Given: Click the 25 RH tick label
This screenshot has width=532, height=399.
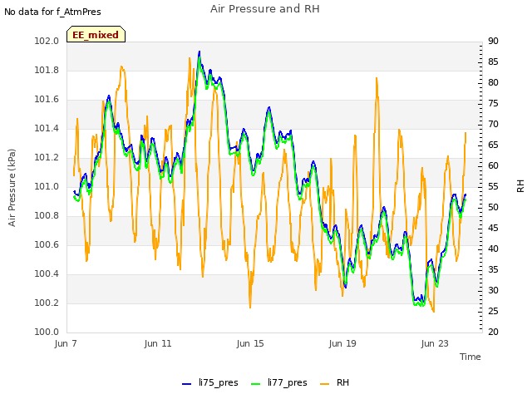Looking at the screenshot, I should point(493,311).
